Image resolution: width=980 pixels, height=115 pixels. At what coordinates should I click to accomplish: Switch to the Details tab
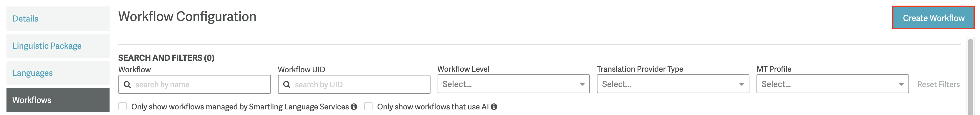[58, 19]
